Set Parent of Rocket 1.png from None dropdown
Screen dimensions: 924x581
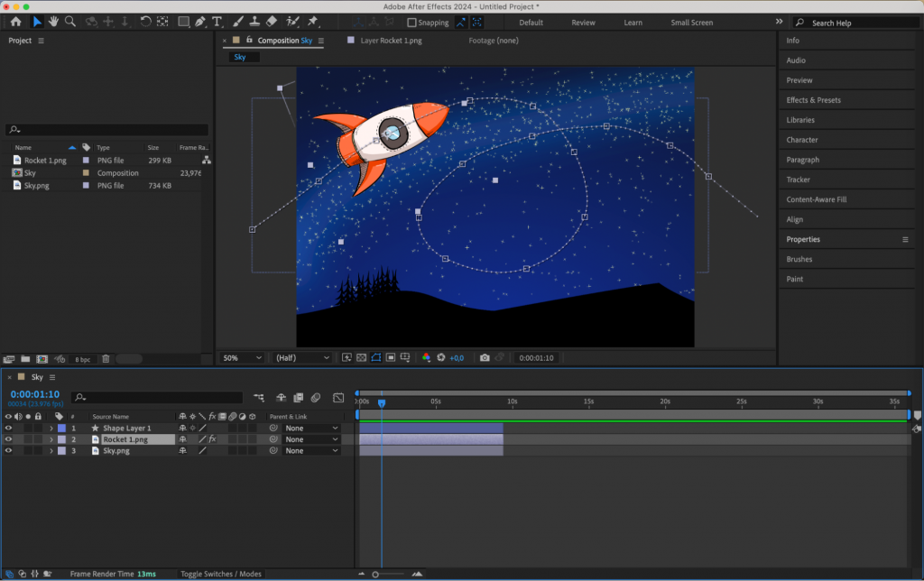(x=310, y=439)
